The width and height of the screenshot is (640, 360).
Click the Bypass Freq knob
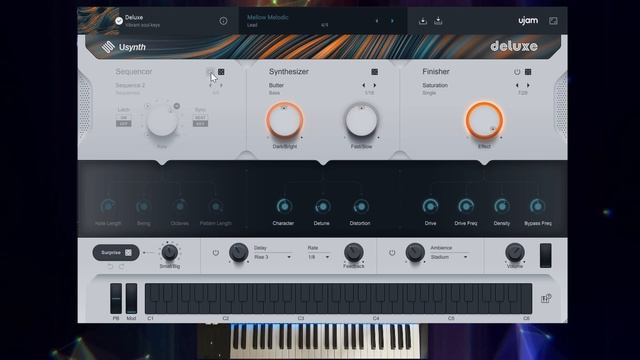(x=537, y=207)
